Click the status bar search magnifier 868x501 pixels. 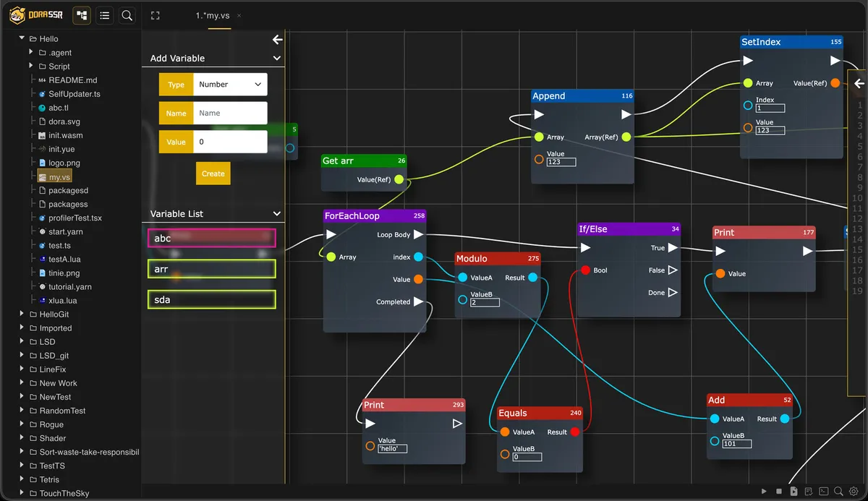(x=838, y=492)
